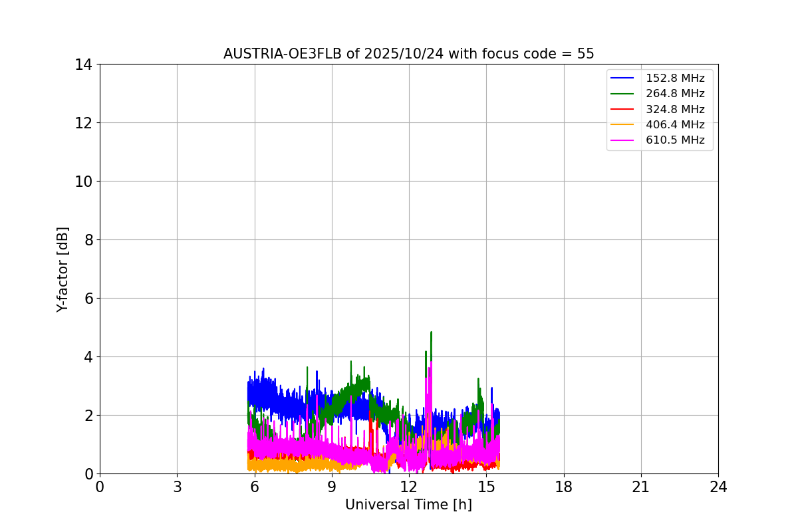Click the Universal Time [h] axis label
Image resolution: width=798 pixels, height=532 pixels.
tap(408, 505)
